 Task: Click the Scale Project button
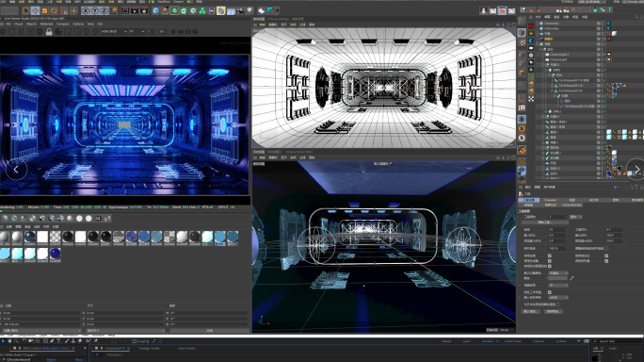(544, 222)
